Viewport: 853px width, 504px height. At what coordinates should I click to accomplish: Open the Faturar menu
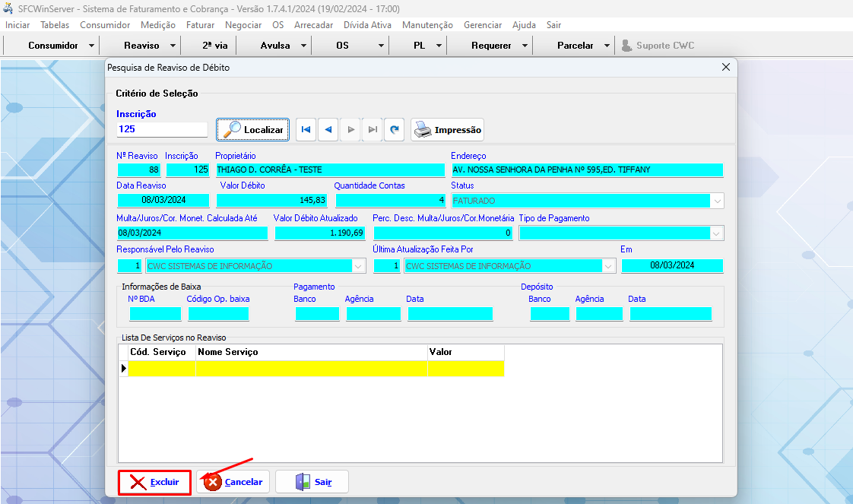pyautogui.click(x=200, y=25)
